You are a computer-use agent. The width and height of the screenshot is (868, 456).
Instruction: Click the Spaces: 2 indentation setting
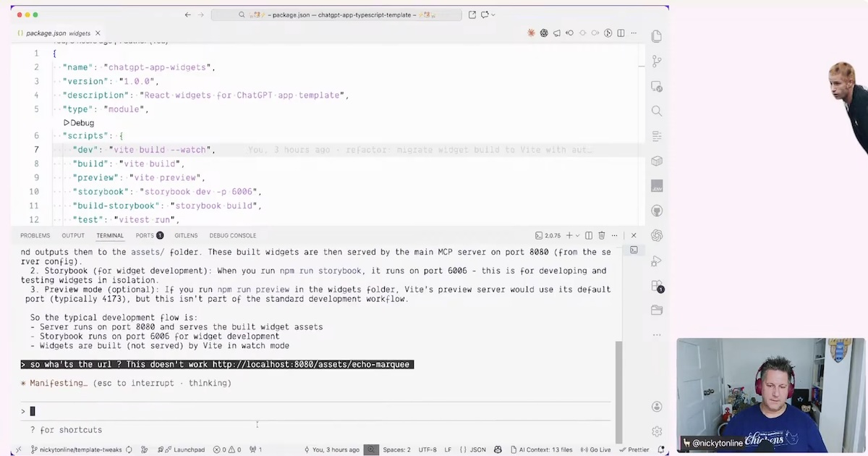coord(396,449)
